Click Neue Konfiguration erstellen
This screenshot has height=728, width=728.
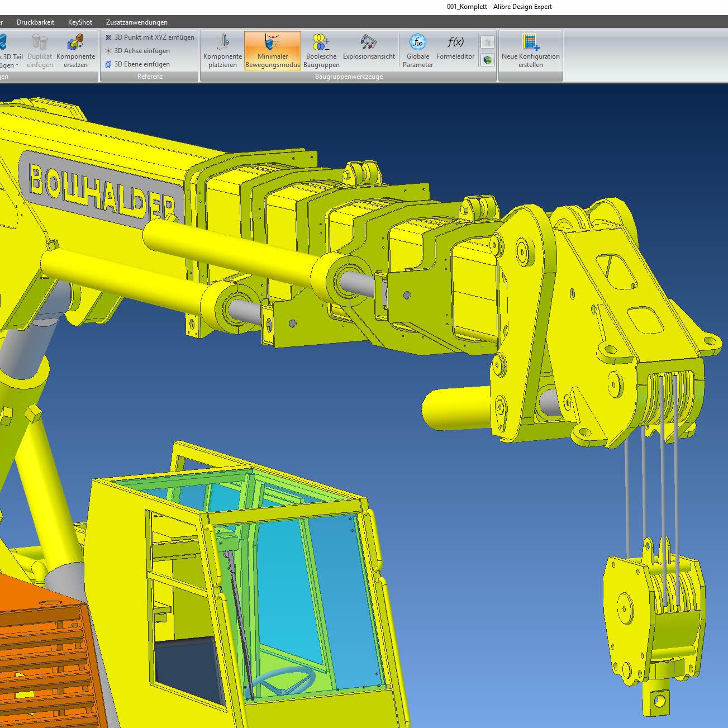pyautogui.click(x=531, y=51)
